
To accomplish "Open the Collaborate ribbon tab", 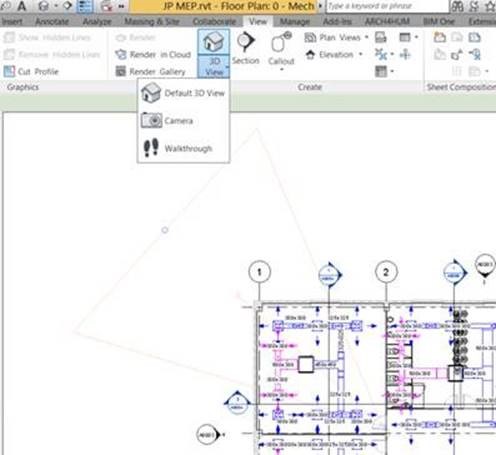I will click(x=214, y=22).
